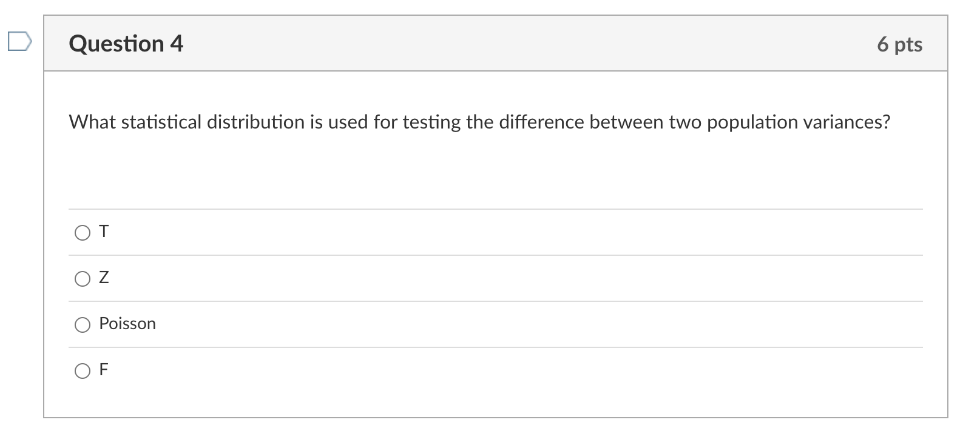
Task: Click the word "statistical" in the question
Action: (161, 122)
